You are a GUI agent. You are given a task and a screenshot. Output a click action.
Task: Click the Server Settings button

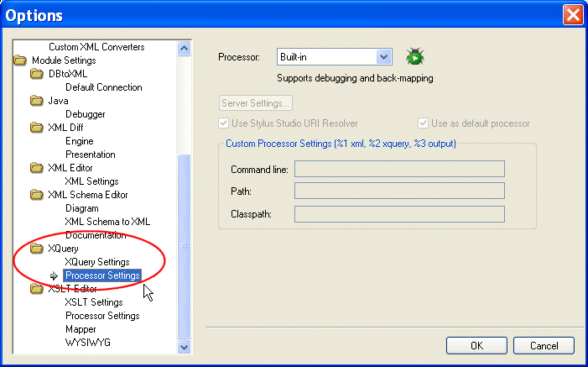(x=256, y=103)
